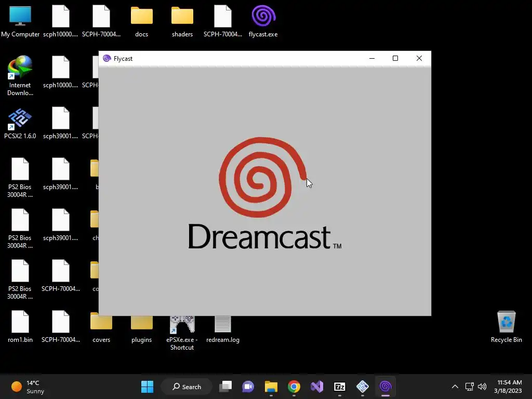Click the taskbar Search box
Screen dimensions: 532x399
coord(187,387)
